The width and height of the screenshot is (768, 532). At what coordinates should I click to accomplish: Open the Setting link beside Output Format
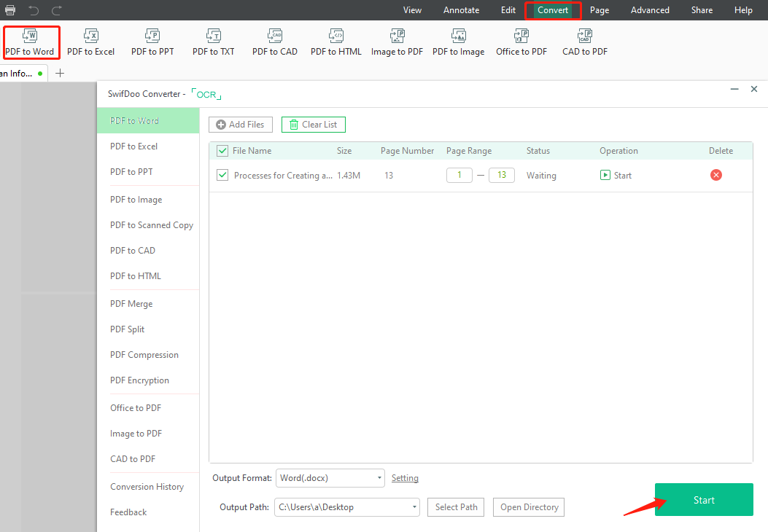pos(405,478)
